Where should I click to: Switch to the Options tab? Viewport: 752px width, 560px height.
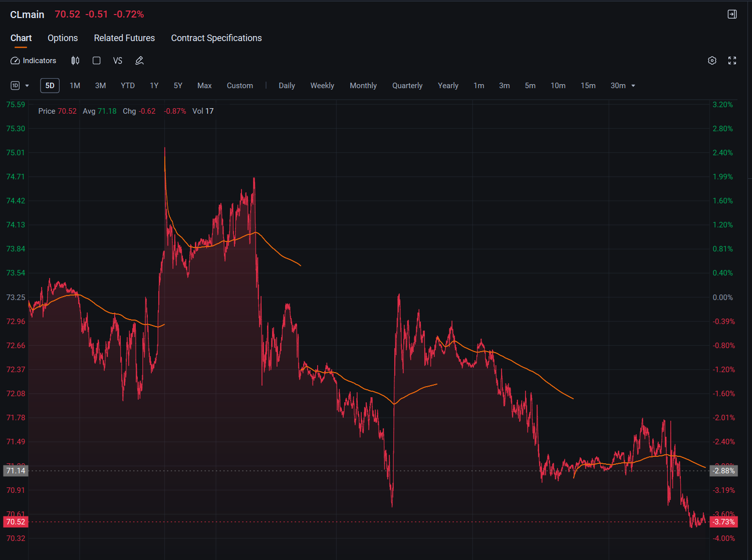[63, 38]
